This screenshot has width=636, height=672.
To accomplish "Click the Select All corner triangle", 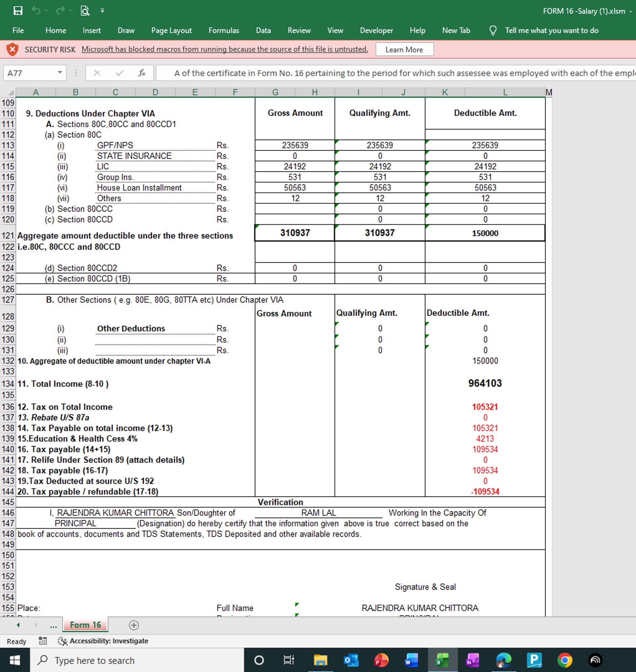I will [11, 92].
